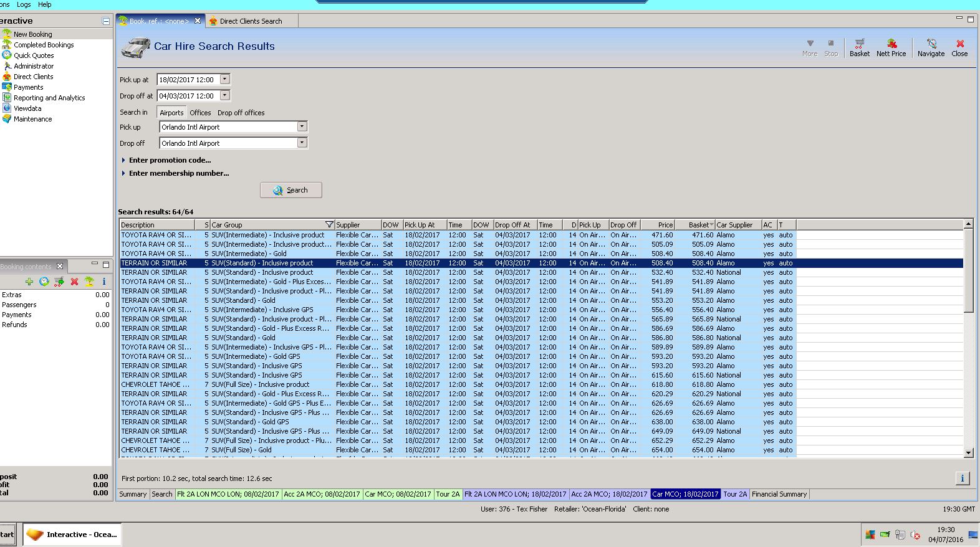The width and height of the screenshot is (980, 547).
Task: Open the Pick up at date dropdown
Action: point(225,80)
